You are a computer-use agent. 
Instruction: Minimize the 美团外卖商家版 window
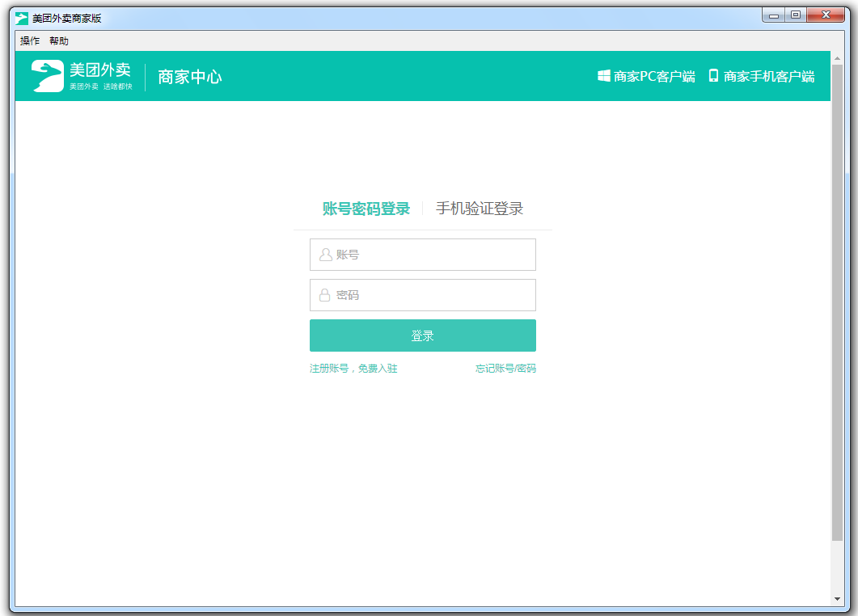click(x=774, y=15)
